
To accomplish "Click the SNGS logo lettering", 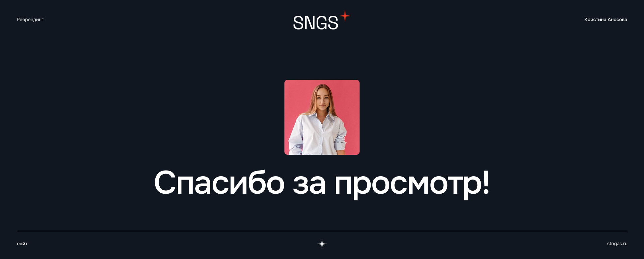I will (316, 23).
